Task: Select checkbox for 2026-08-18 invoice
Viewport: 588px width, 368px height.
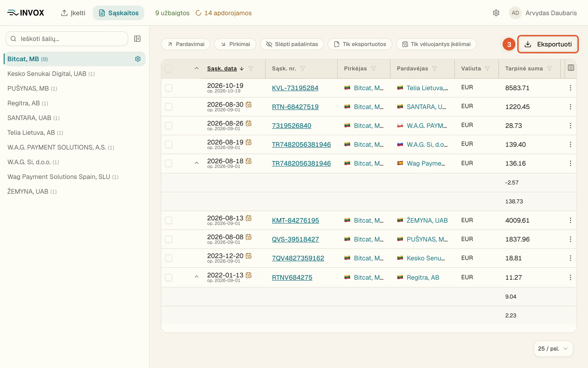Action: [x=169, y=163]
